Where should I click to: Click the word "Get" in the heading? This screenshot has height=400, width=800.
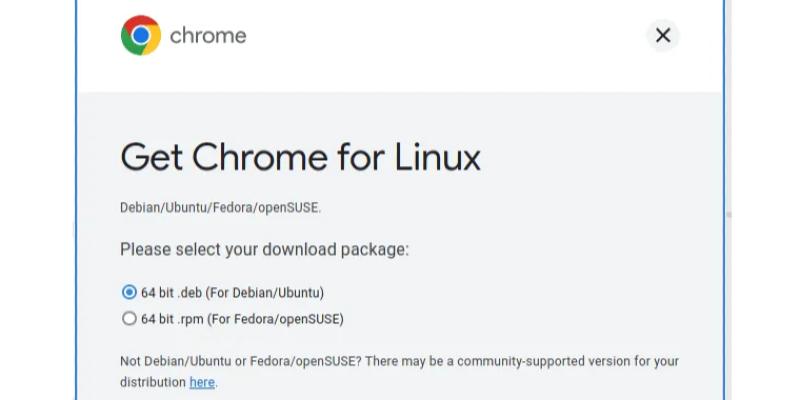(x=150, y=157)
